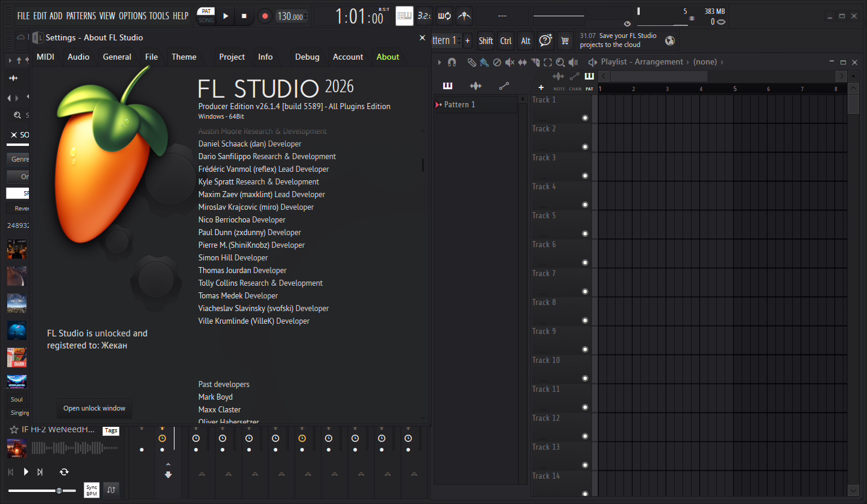This screenshot has width=867, height=504.
Task: Click the Tags button on sample preview
Action: pos(111,430)
